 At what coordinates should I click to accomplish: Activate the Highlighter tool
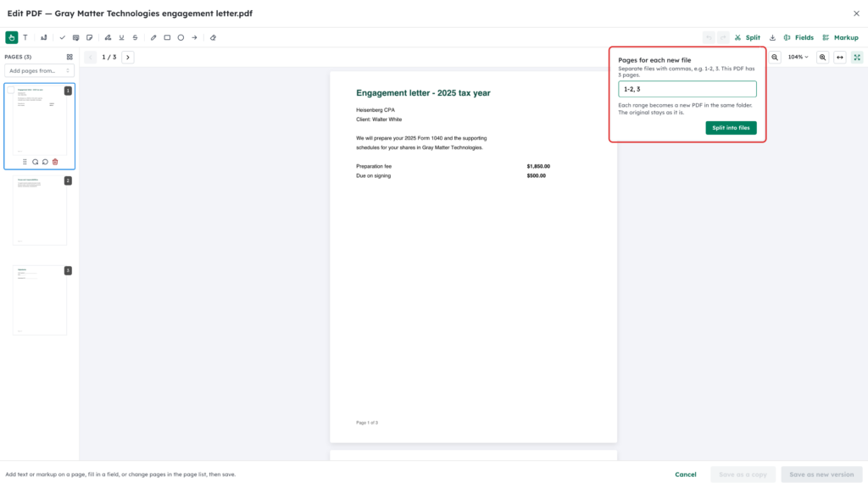tap(108, 37)
